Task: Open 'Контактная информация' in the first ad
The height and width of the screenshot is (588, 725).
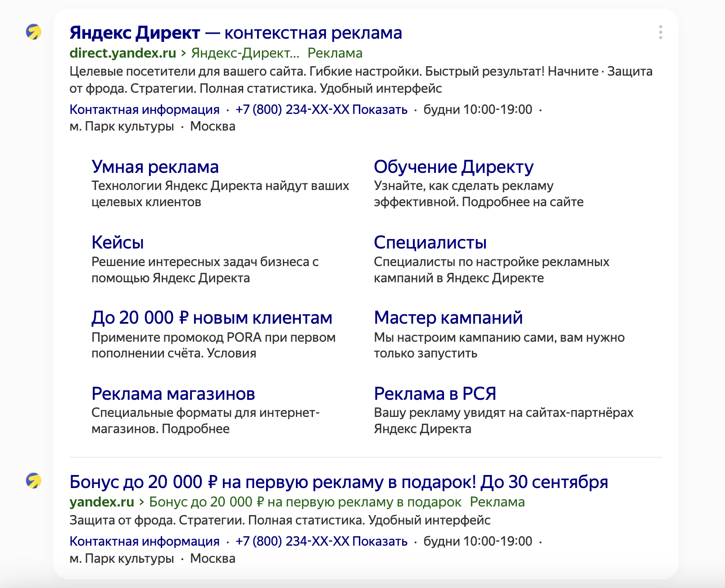Action: tap(145, 109)
